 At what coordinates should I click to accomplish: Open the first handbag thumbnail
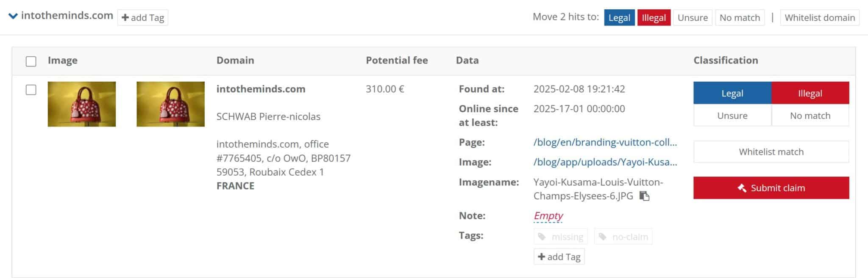tap(82, 104)
